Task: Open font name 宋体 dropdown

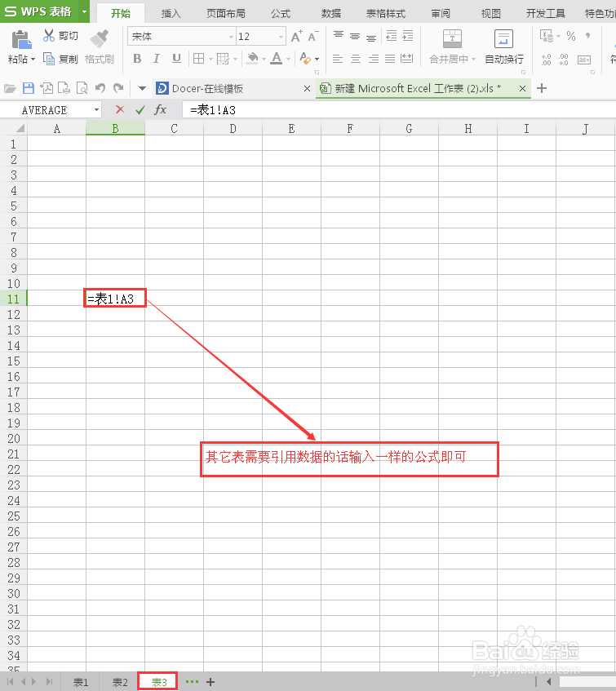Action: 232,37
